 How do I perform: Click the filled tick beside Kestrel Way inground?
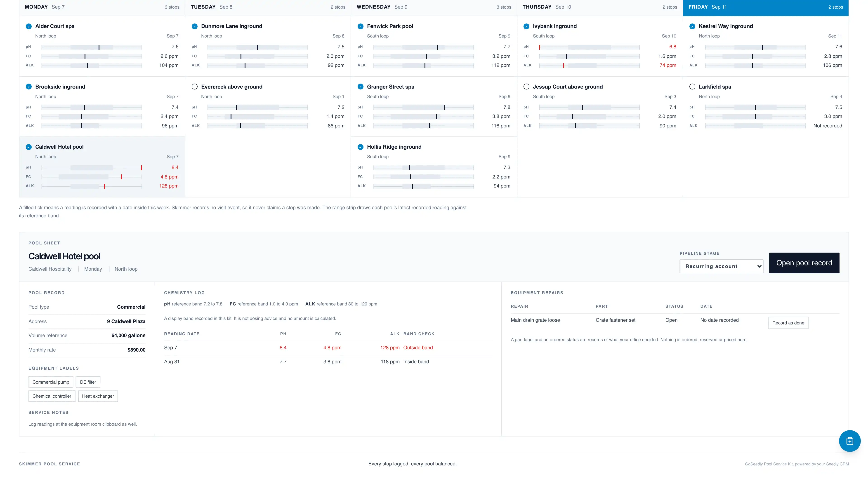click(x=692, y=26)
